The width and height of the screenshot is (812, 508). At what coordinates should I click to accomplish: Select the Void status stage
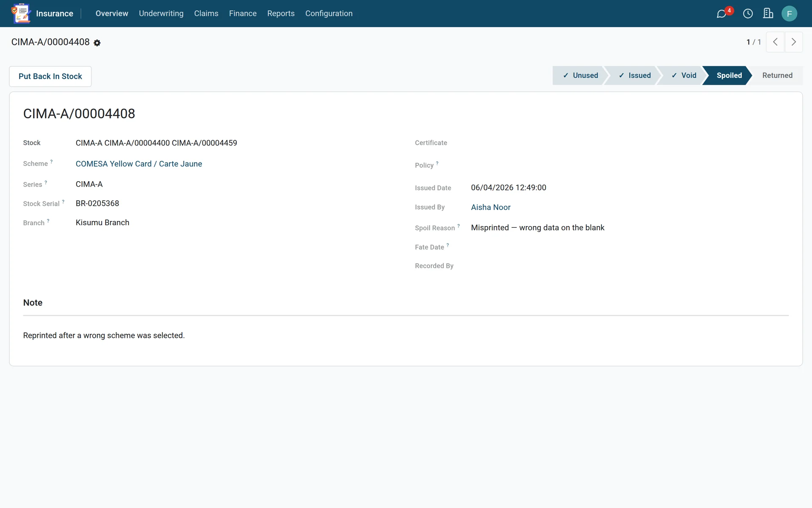[x=683, y=75]
